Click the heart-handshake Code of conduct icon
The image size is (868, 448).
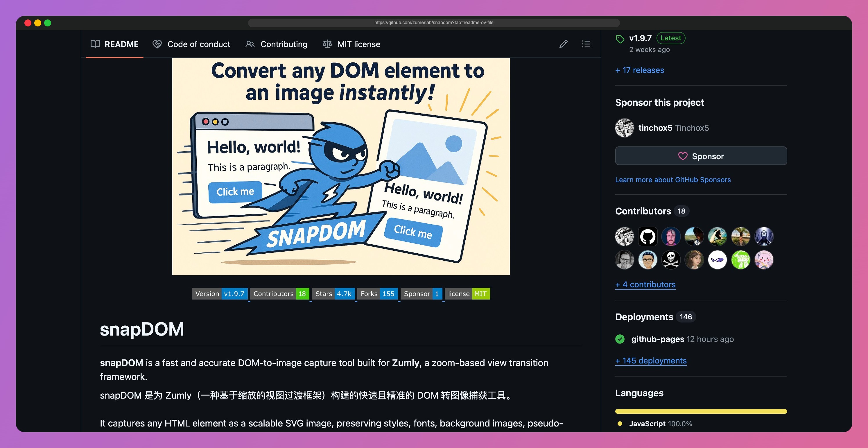click(x=157, y=44)
